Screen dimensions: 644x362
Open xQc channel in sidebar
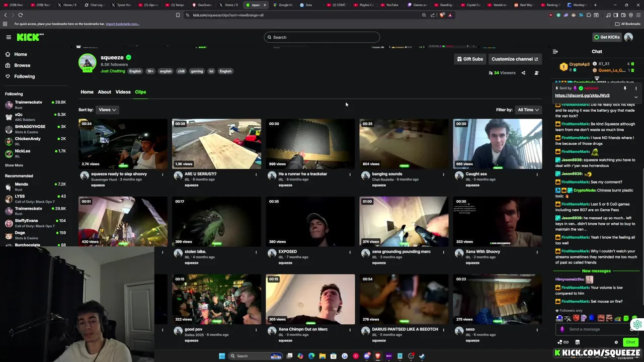click(x=35, y=117)
